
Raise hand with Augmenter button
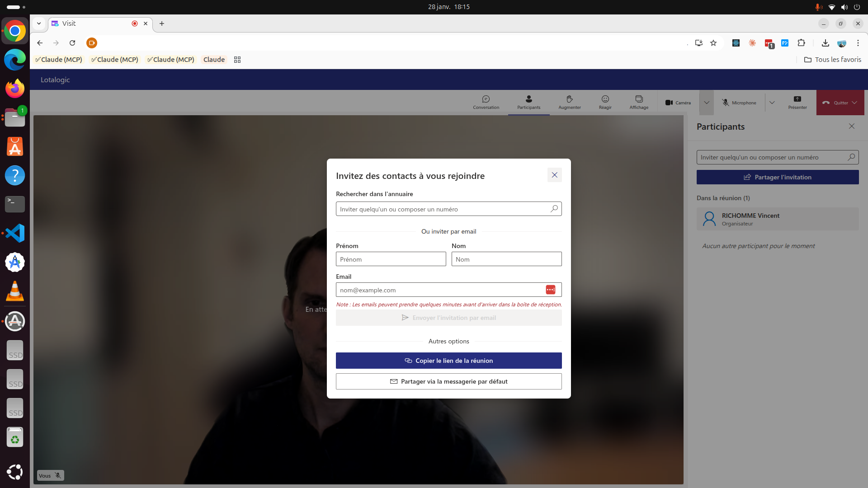tap(569, 103)
